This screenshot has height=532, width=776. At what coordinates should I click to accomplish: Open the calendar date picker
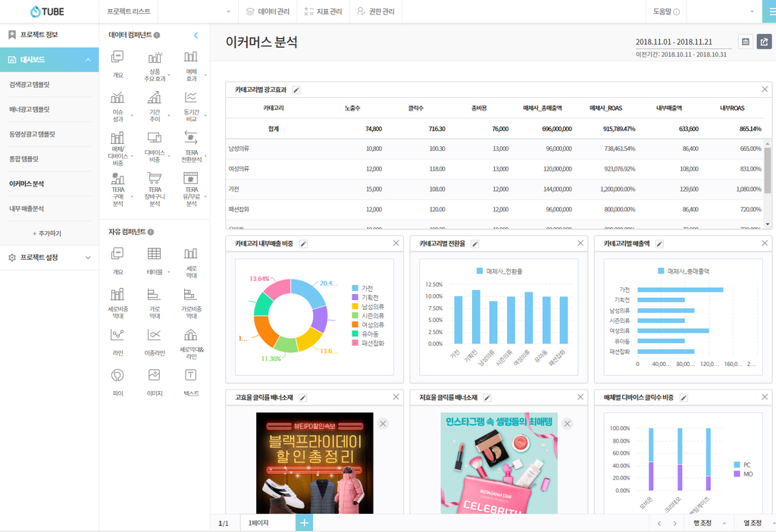(x=746, y=42)
